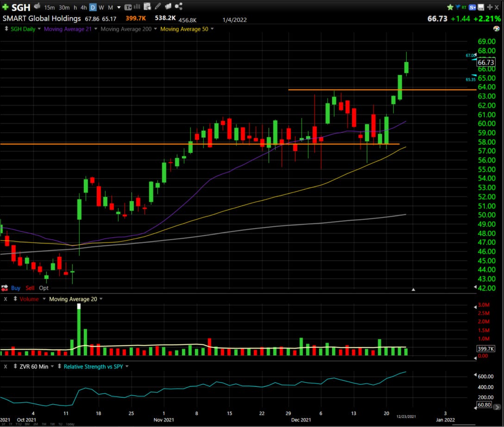Click the 66.73 current price tag
Viewport: 504px width, 427px height.
pos(485,62)
